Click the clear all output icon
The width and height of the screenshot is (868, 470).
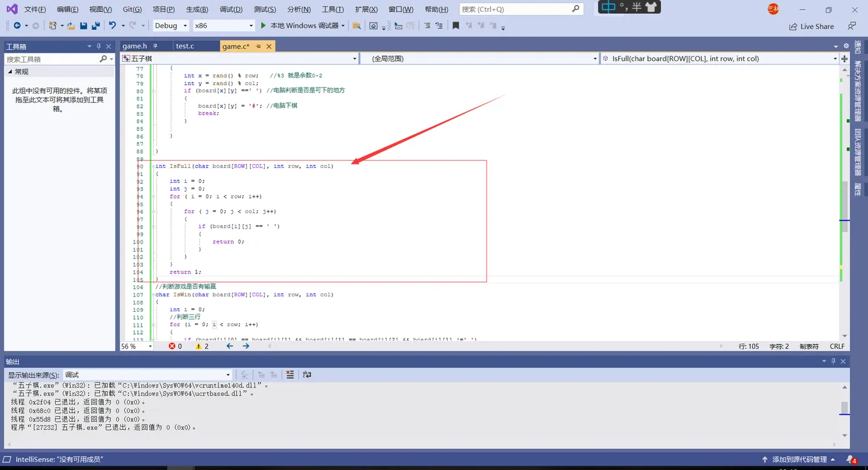[290, 375]
